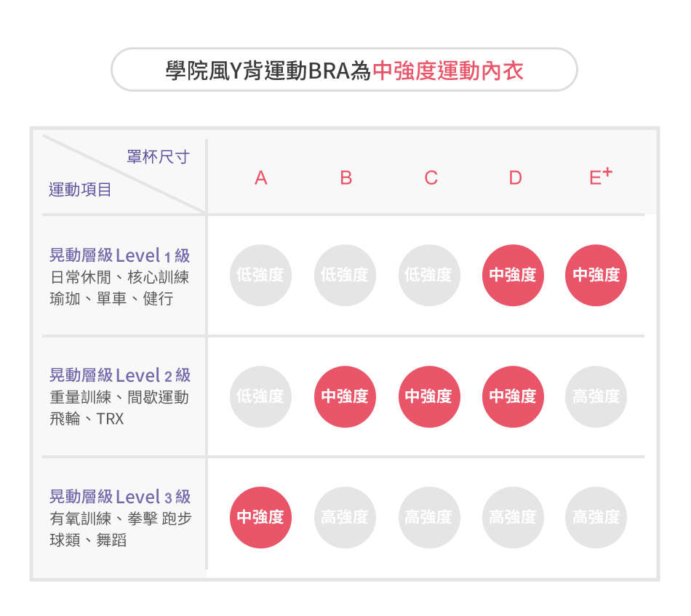Click Level 1 row A-cup 低強度 circle
The width and height of the screenshot is (691, 616).
(260, 276)
